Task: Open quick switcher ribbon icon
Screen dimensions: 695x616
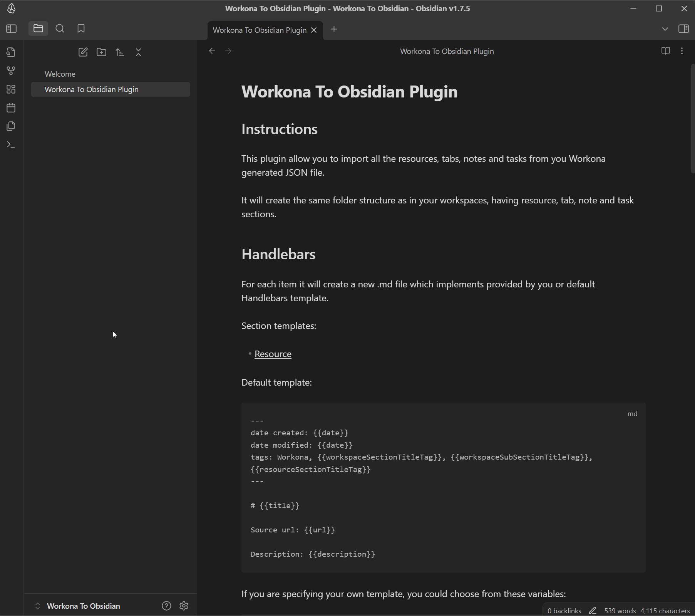Action: click(x=11, y=52)
